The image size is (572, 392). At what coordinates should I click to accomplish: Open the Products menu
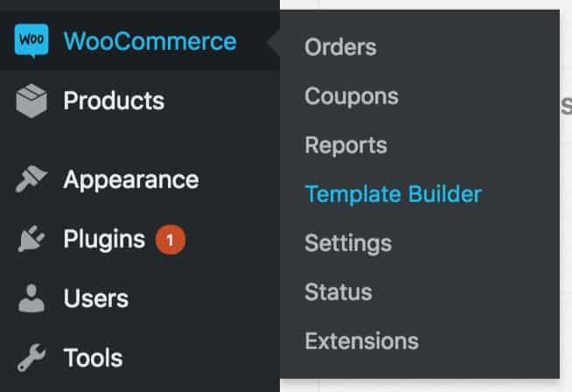(114, 101)
